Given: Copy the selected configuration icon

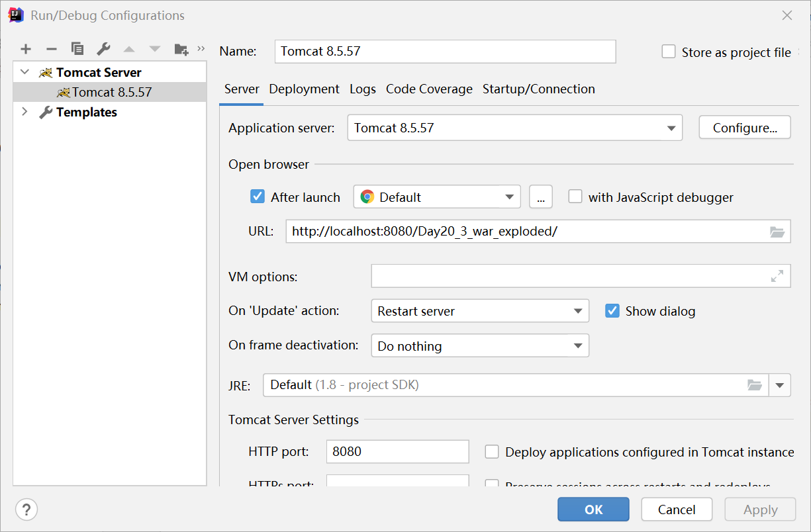Looking at the screenshot, I should [77, 49].
